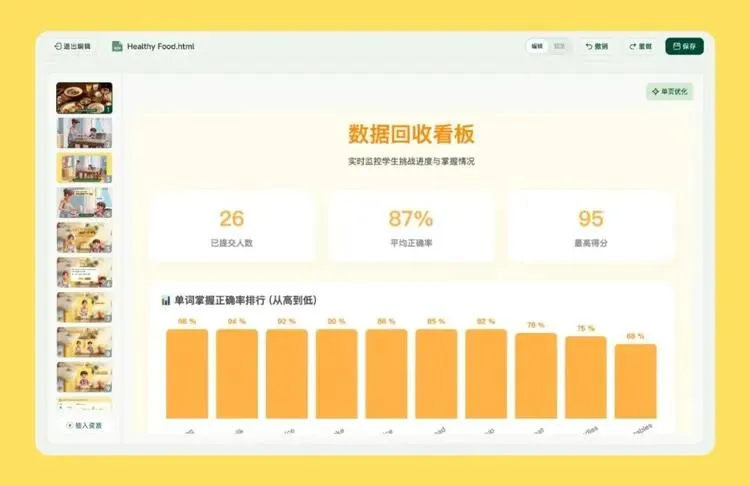Open slide 7 thumbnail in sidebar
Screen dimensions: 750x486
(84, 308)
